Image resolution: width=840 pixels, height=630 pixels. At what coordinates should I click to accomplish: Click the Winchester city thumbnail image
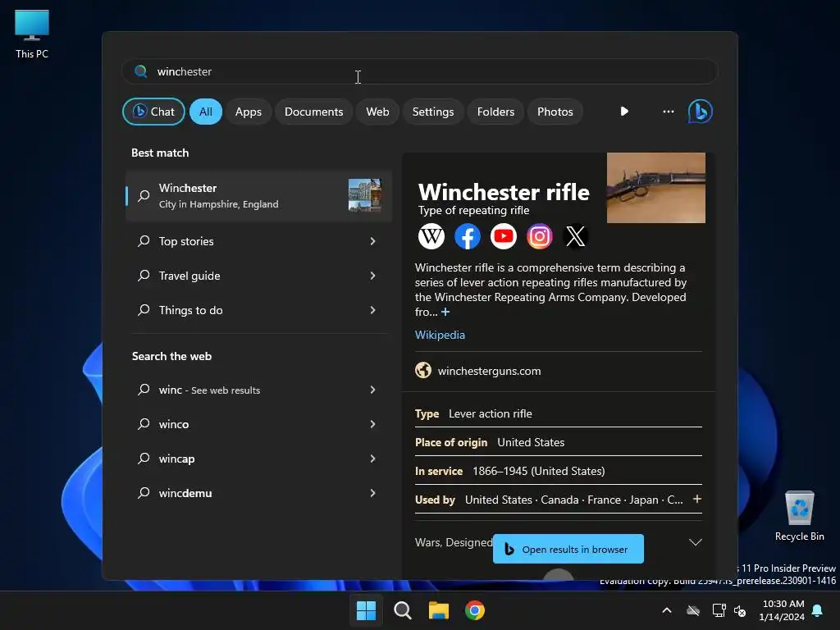coord(365,195)
